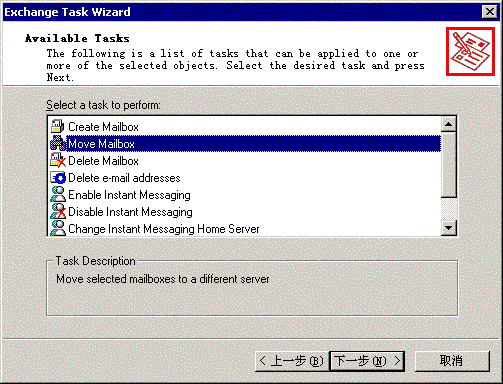Click the task list scroll up arrow
This screenshot has width=503, height=384.
[449, 124]
